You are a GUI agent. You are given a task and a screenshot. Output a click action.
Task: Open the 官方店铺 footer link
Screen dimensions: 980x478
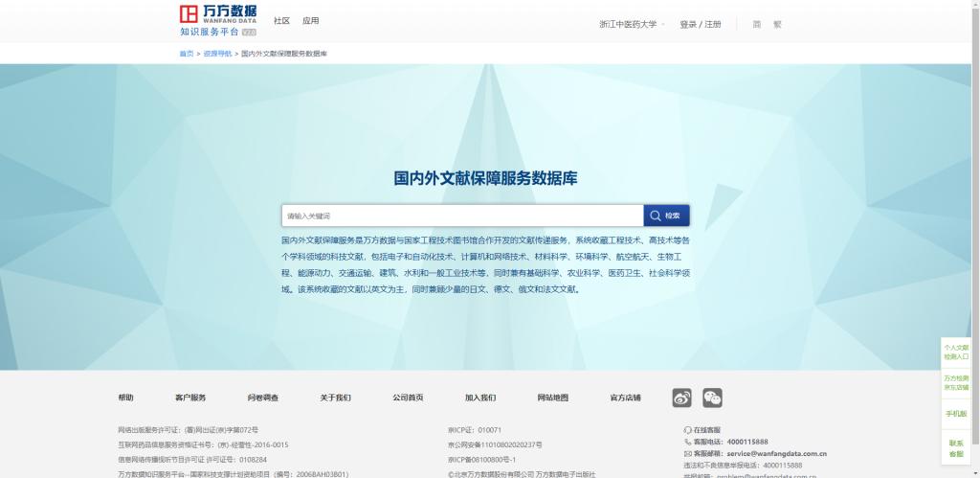[x=626, y=398]
